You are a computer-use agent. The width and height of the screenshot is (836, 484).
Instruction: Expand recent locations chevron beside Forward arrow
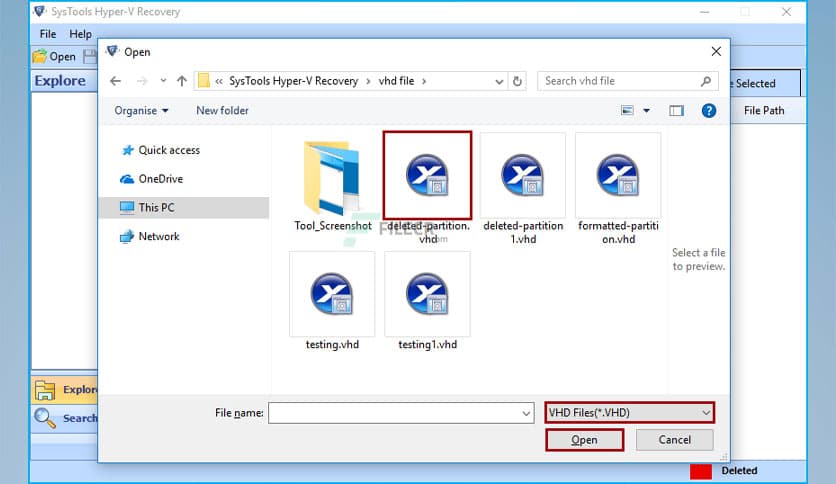click(x=163, y=81)
